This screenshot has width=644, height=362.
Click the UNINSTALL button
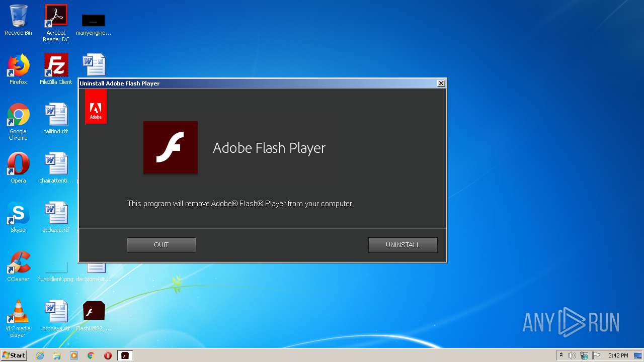(x=403, y=245)
